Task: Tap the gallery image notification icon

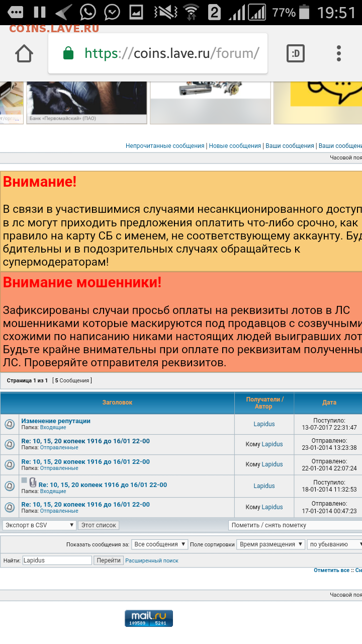Action: 136,12
